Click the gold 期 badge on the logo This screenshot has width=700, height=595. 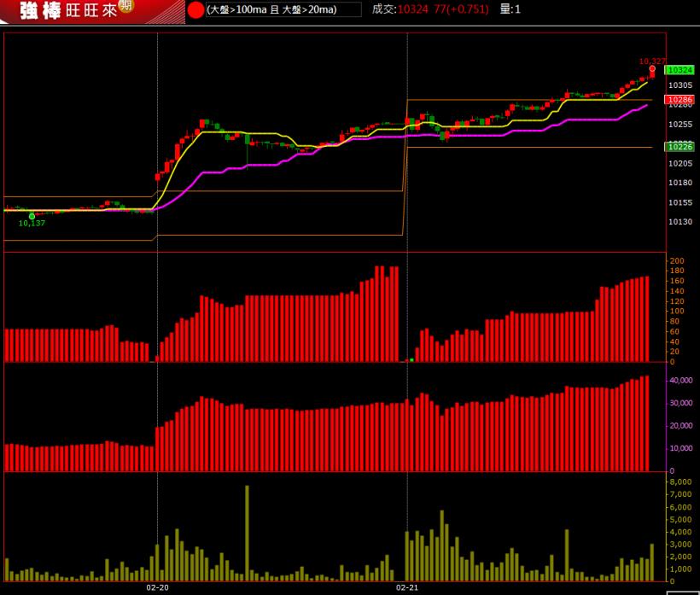point(126,5)
